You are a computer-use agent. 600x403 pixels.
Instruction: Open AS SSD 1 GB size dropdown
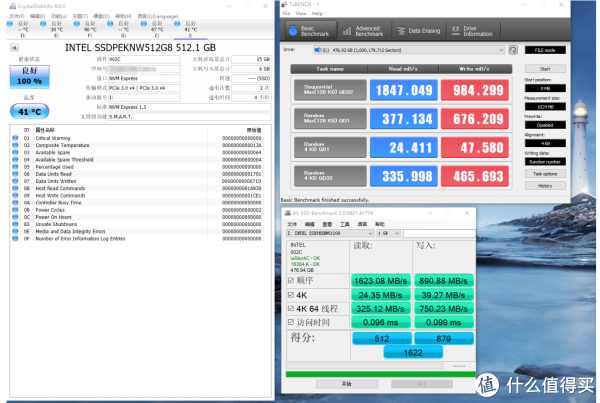388,233
